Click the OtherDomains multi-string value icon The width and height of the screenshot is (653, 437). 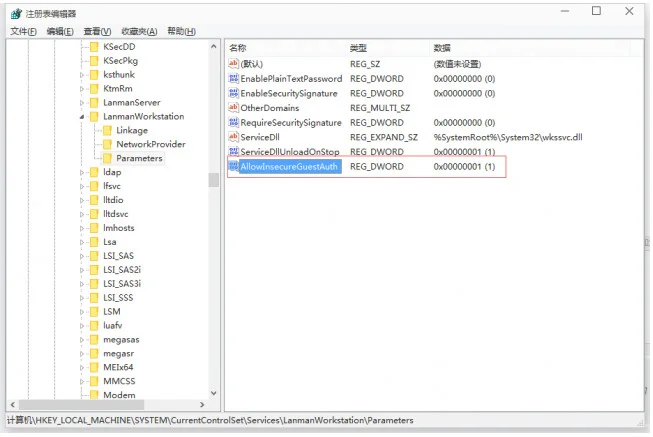(234, 108)
